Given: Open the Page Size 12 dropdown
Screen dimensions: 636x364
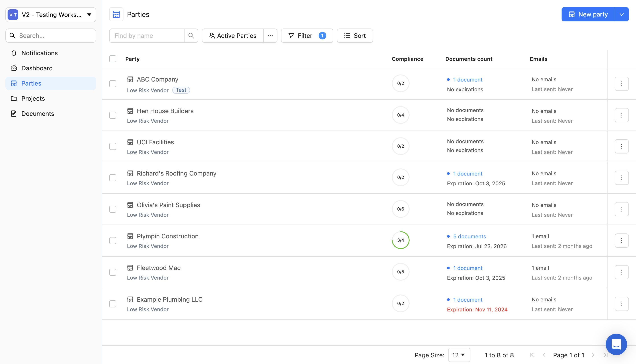Looking at the screenshot, I should (459, 355).
